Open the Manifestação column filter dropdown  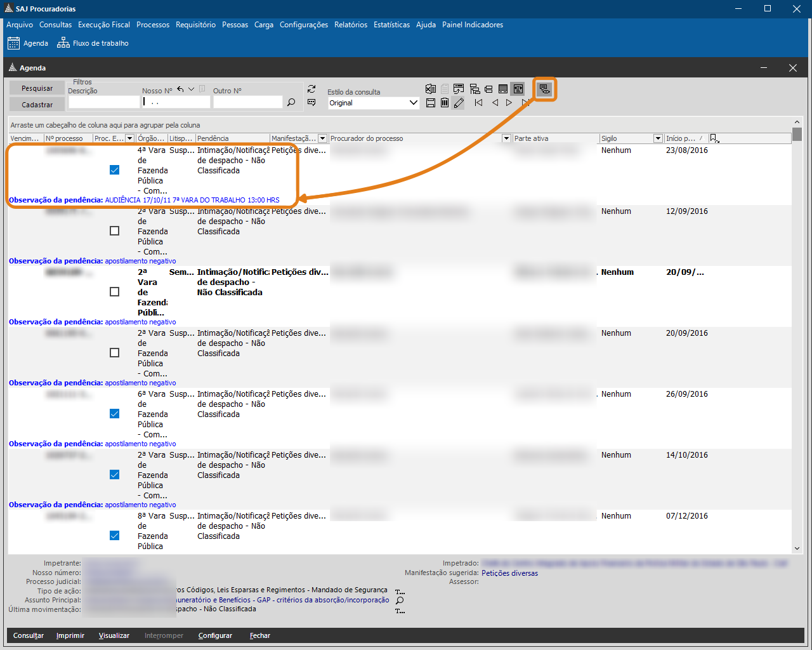(322, 138)
